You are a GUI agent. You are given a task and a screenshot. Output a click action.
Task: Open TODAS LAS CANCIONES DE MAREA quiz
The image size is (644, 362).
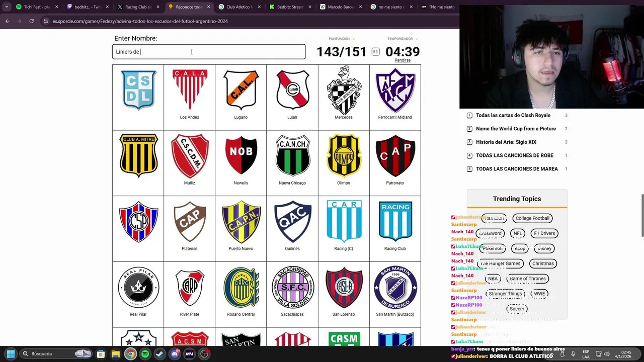coord(517,169)
